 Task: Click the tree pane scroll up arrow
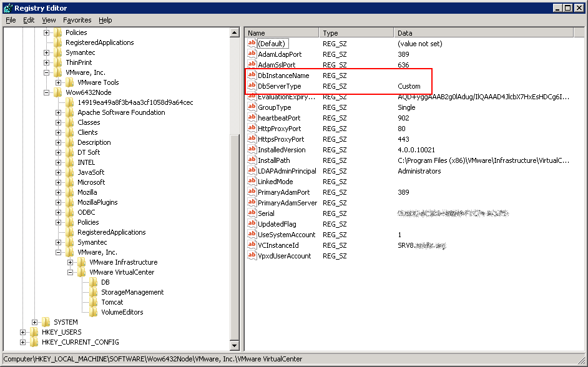(x=234, y=32)
